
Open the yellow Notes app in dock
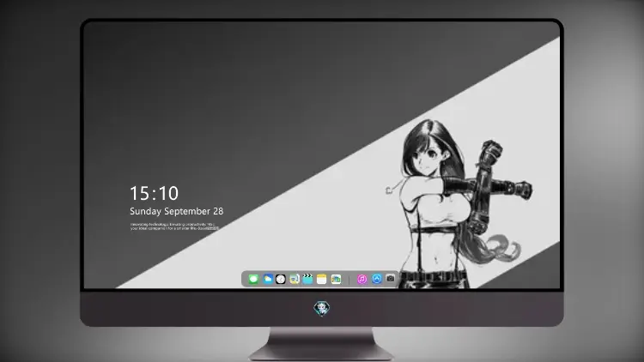(322, 279)
